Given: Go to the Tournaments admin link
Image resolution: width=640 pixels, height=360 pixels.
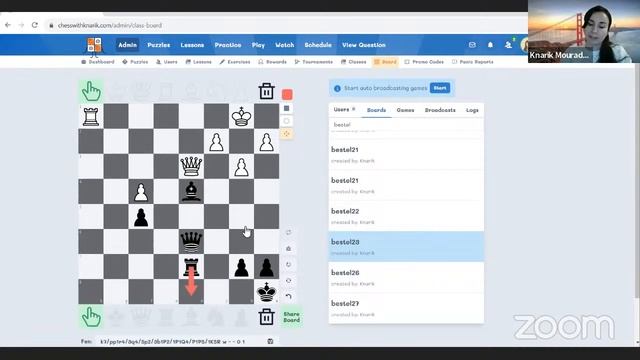Looking at the screenshot, I should [313, 62].
